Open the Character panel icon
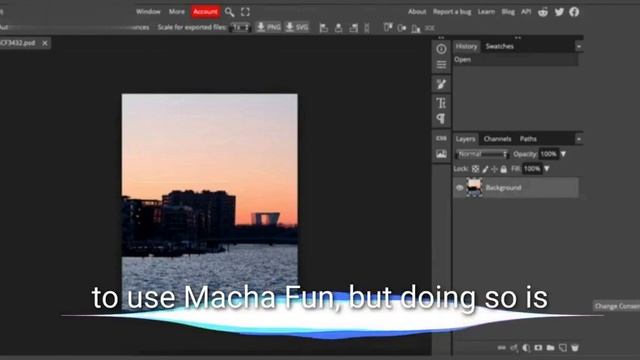Viewport: 640px width, 360px height. point(441,102)
